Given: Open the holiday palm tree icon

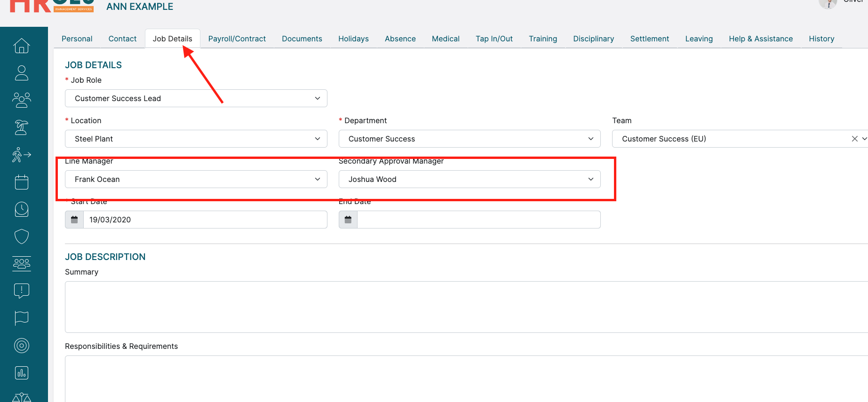Looking at the screenshot, I should (22, 127).
